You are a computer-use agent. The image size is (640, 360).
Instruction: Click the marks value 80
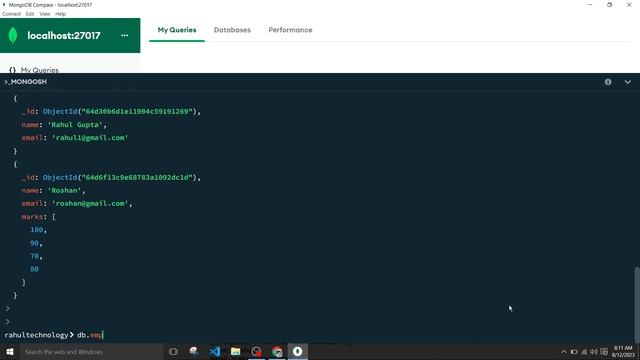point(34,269)
